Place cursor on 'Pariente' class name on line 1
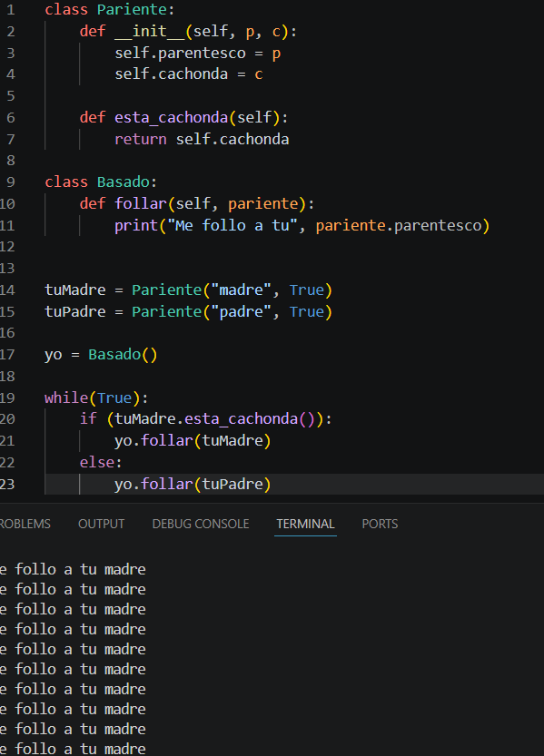Image resolution: width=544 pixels, height=756 pixels. coord(132,10)
